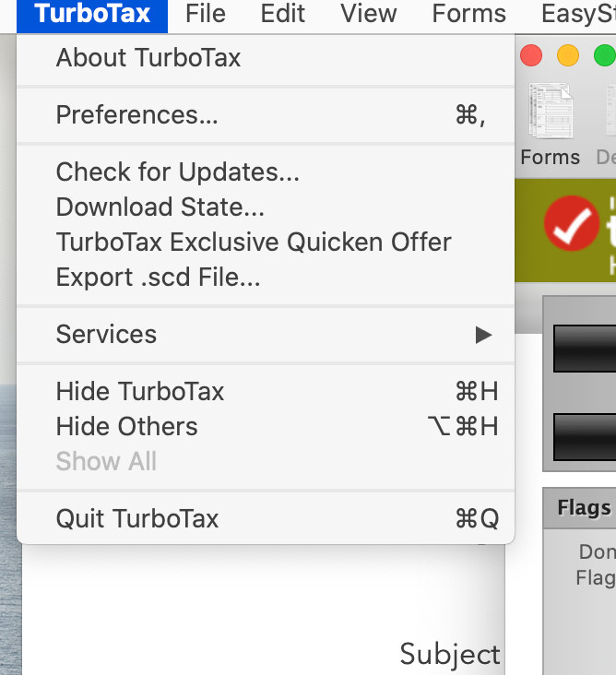This screenshot has height=675, width=616.
Task: Open the TurboTax application menu
Action: coord(92,15)
